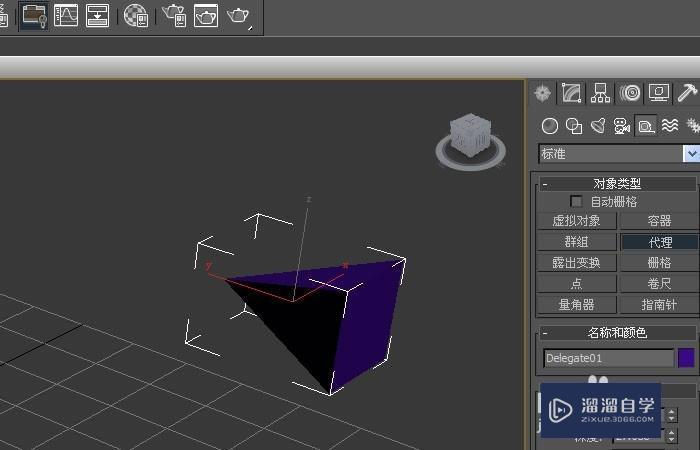Collapse the 对象类型 rollout
The height and width of the screenshot is (450, 700).
(x=618, y=183)
